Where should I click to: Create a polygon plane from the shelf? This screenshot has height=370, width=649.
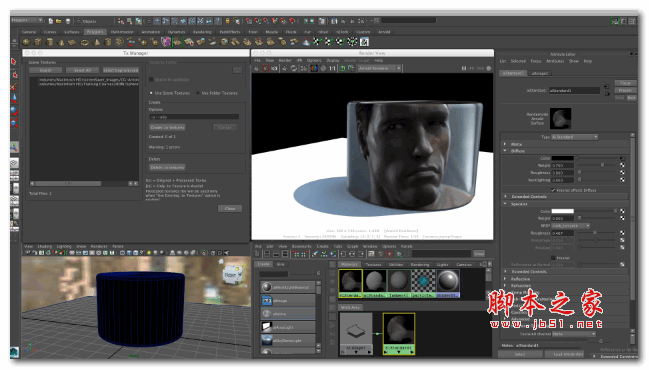72,42
